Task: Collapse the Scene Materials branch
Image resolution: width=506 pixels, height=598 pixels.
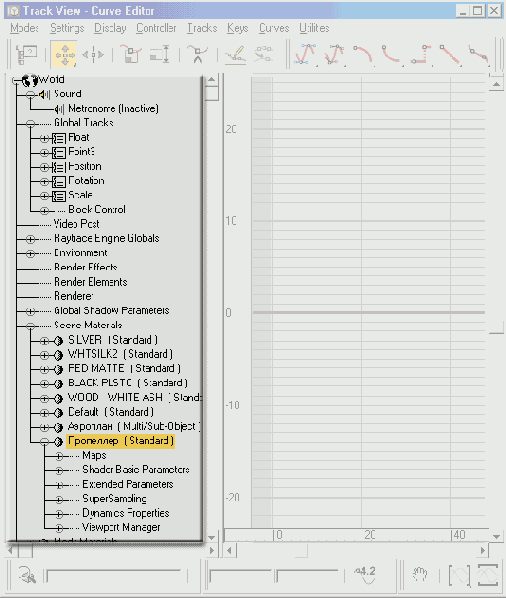Action: coord(31,326)
